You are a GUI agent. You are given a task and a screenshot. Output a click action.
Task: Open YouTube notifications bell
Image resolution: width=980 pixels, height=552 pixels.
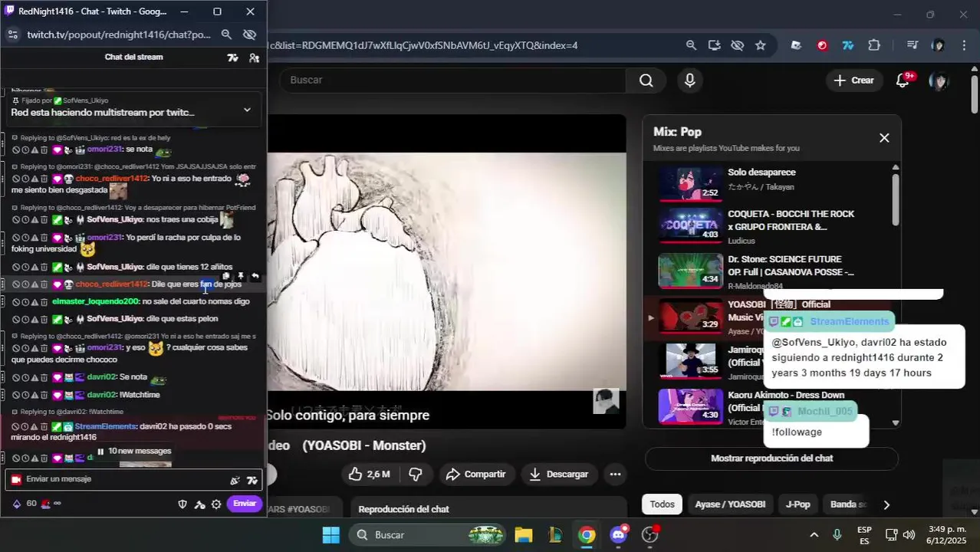(903, 80)
